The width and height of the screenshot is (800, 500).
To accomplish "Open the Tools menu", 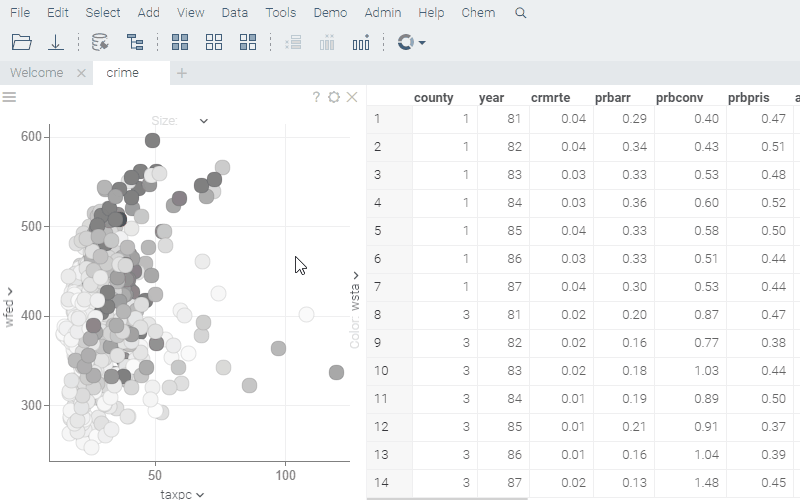I will [x=281, y=13].
